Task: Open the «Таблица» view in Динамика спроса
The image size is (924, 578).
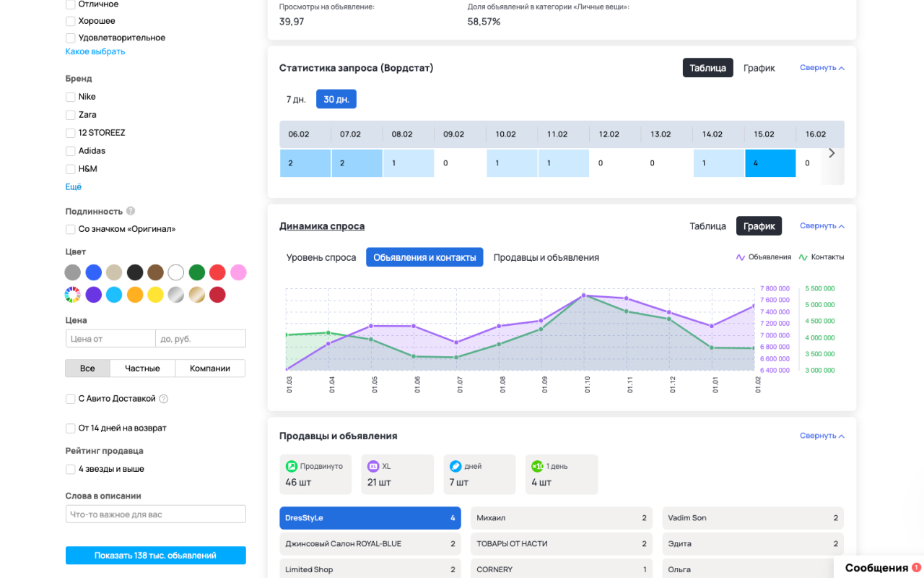Action: point(707,225)
